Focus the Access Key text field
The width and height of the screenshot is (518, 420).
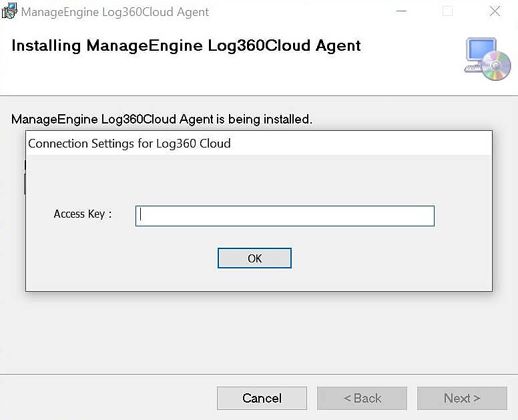tap(285, 216)
